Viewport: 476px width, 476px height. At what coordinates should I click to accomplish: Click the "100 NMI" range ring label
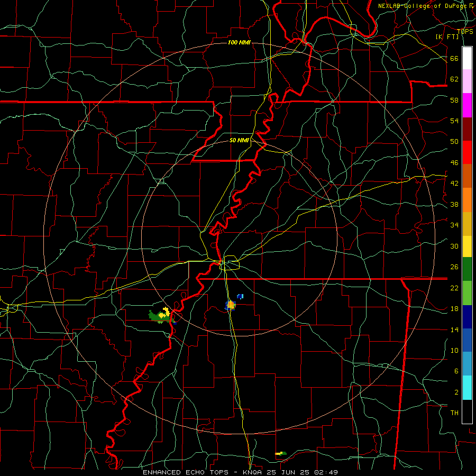(x=239, y=42)
